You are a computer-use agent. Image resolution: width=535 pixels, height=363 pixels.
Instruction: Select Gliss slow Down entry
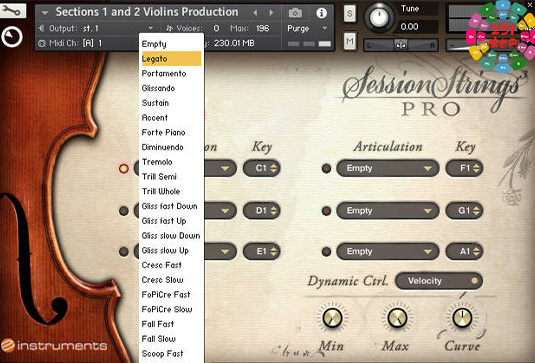[171, 235]
